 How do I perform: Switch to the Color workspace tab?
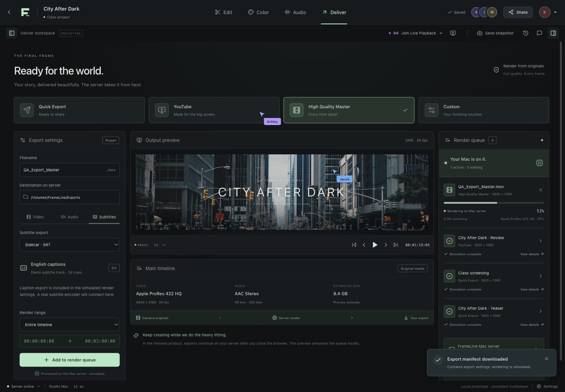[x=259, y=13]
